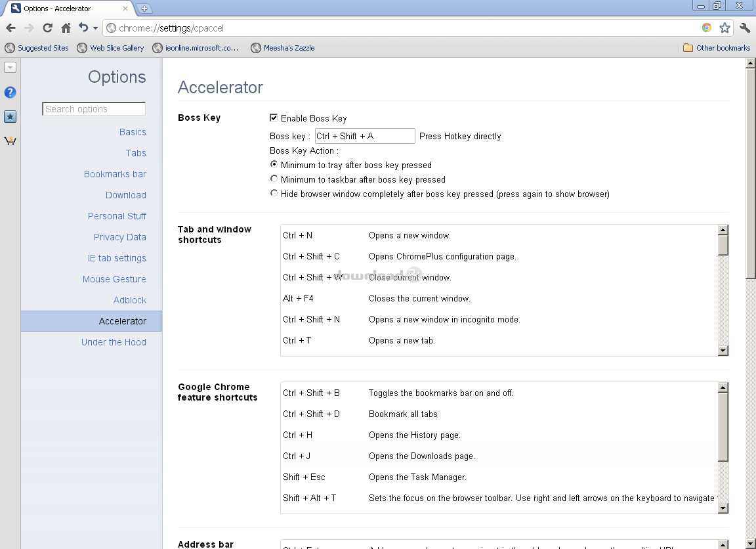Screen dimensions: 756x549
Task: Go back with the browser back arrow
Action: tap(10, 28)
